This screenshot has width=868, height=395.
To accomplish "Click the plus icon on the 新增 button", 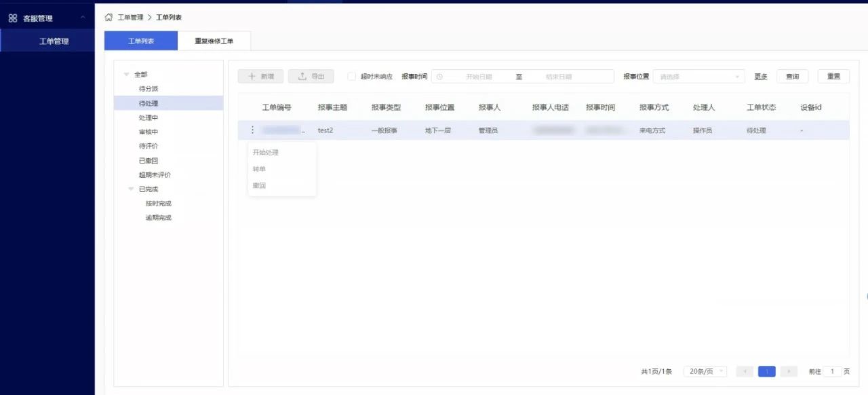I will 250,76.
